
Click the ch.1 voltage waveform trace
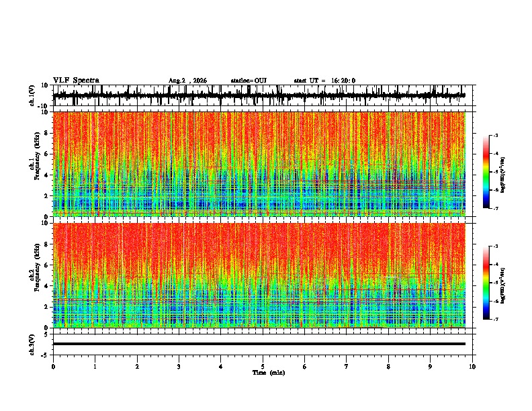259,95
